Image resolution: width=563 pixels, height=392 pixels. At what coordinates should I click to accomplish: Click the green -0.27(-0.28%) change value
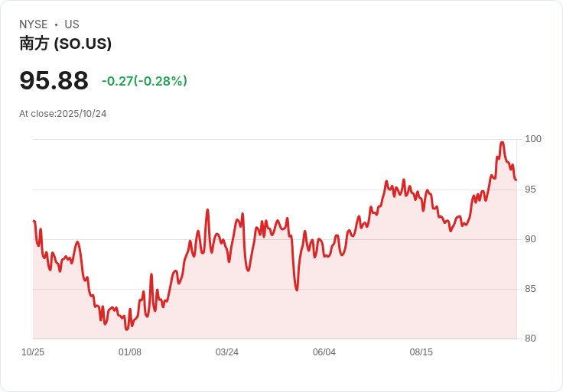coord(144,81)
